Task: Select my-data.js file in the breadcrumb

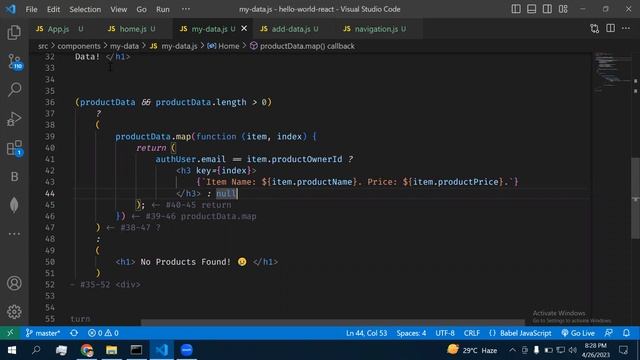Action: click(x=174, y=46)
